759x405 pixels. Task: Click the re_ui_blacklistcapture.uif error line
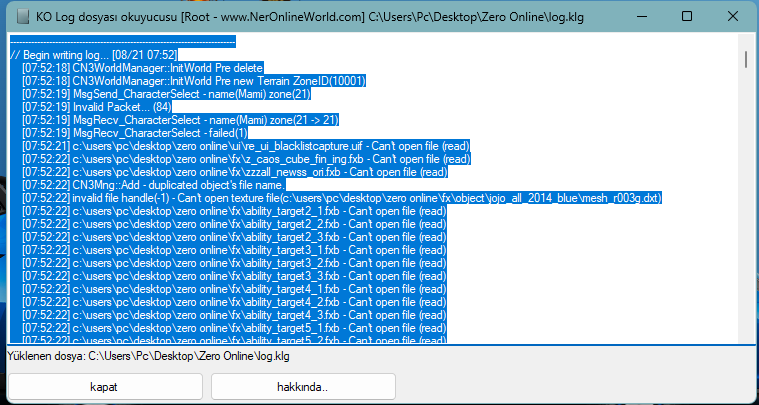tap(245, 146)
